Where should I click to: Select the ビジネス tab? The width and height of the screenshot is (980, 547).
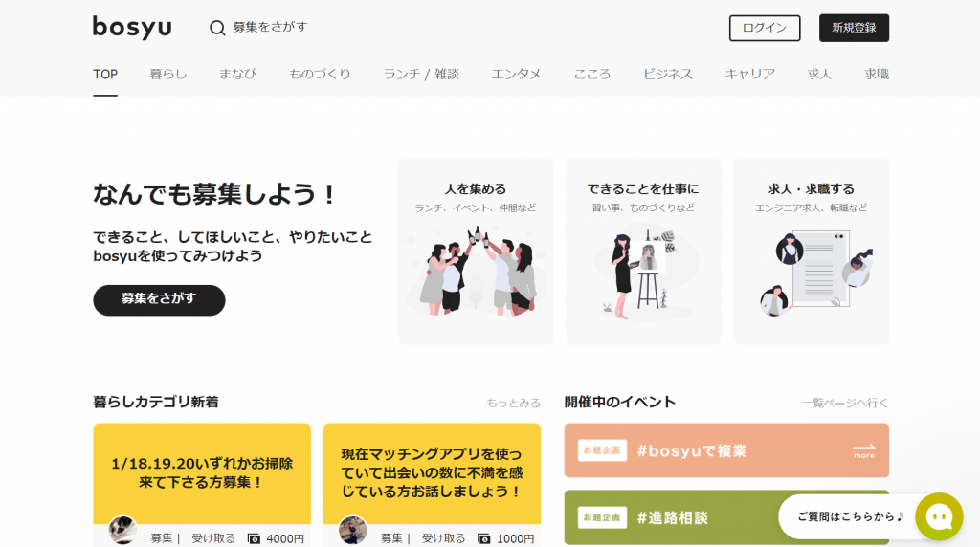pos(667,75)
